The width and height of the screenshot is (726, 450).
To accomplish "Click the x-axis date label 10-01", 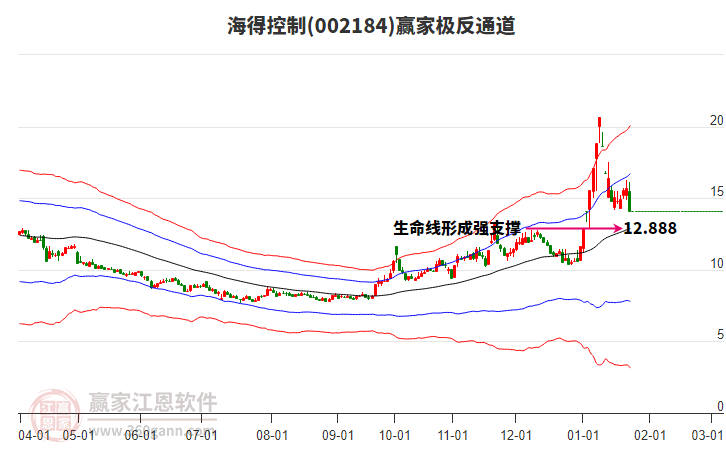I will click(x=394, y=436).
